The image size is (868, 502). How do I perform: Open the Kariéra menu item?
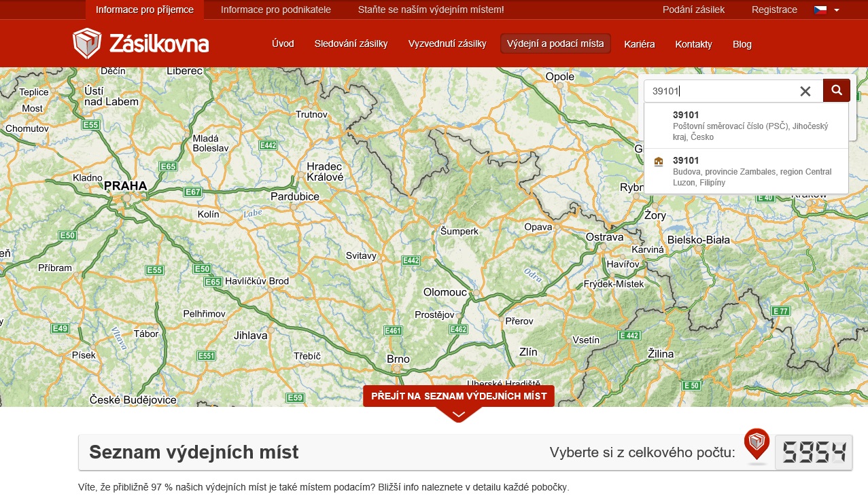[x=639, y=44]
